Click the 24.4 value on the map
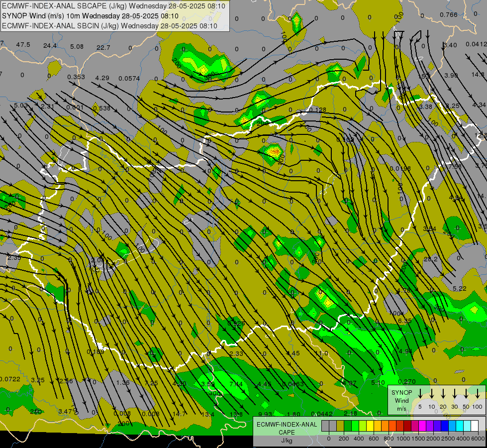This screenshot has width=487, height=448. point(50,46)
